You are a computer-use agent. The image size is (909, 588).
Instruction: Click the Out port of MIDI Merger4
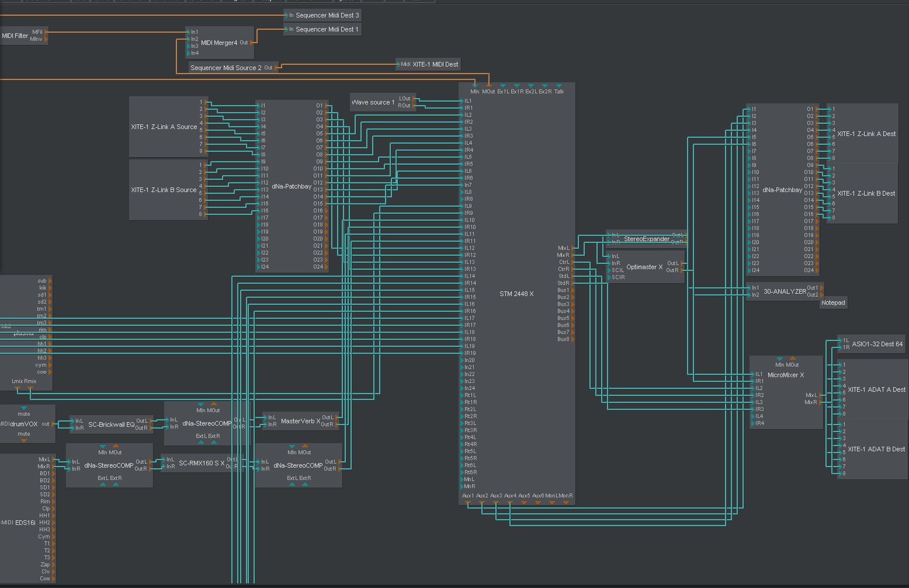(x=251, y=43)
